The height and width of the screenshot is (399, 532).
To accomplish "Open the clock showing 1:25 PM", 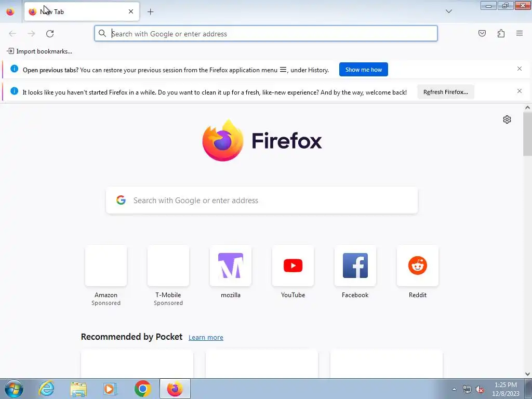I will (506, 389).
